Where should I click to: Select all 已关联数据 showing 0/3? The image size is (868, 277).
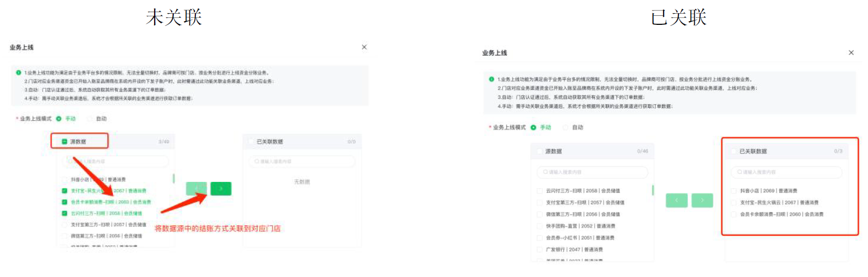733,151
